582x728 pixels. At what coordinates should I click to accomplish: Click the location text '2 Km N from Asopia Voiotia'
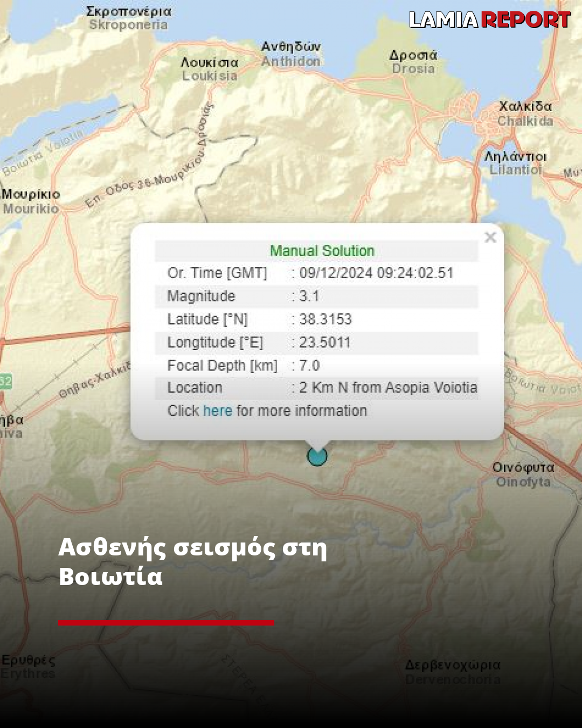[388, 388]
